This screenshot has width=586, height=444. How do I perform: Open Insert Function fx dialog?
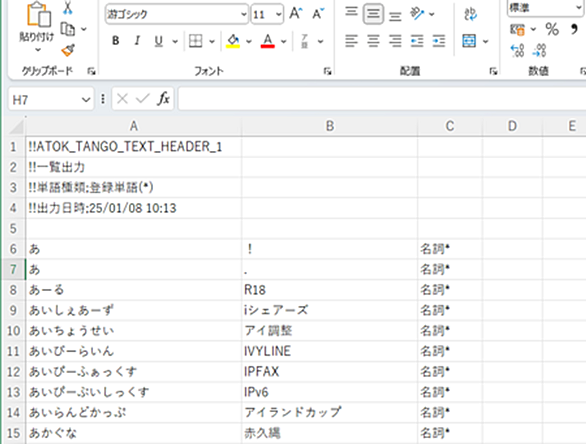click(x=164, y=99)
